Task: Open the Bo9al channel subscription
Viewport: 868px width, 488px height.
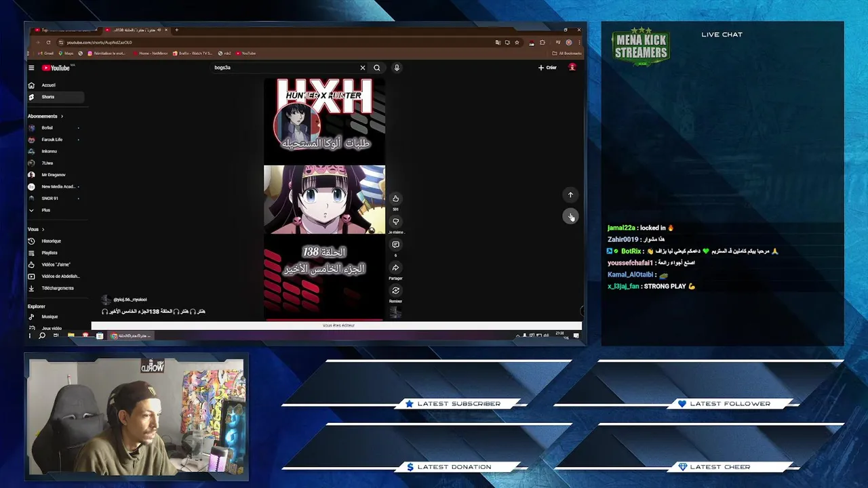Action: point(56,127)
